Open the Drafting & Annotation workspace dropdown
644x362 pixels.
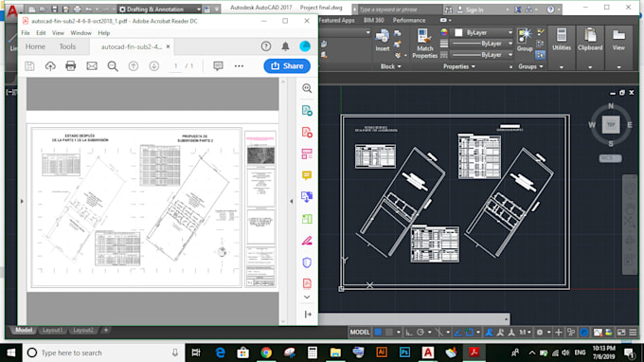click(160, 9)
